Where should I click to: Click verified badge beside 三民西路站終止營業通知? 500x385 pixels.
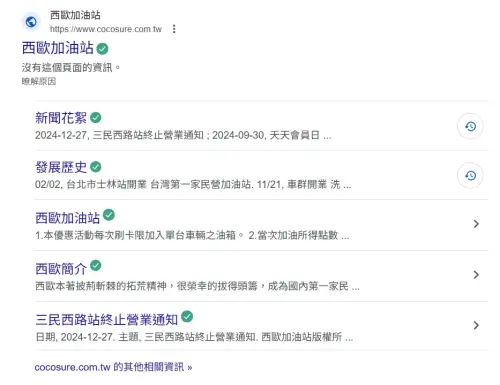tap(187, 316)
